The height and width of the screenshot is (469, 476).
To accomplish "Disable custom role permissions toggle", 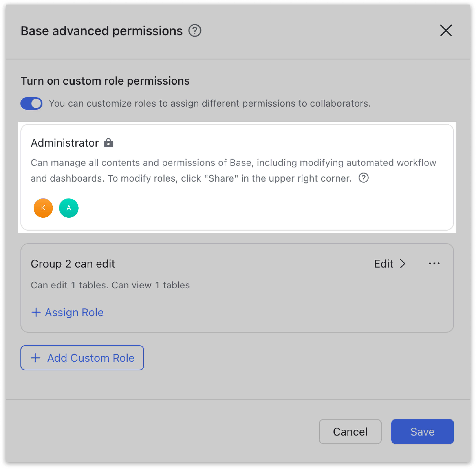I will [x=31, y=103].
